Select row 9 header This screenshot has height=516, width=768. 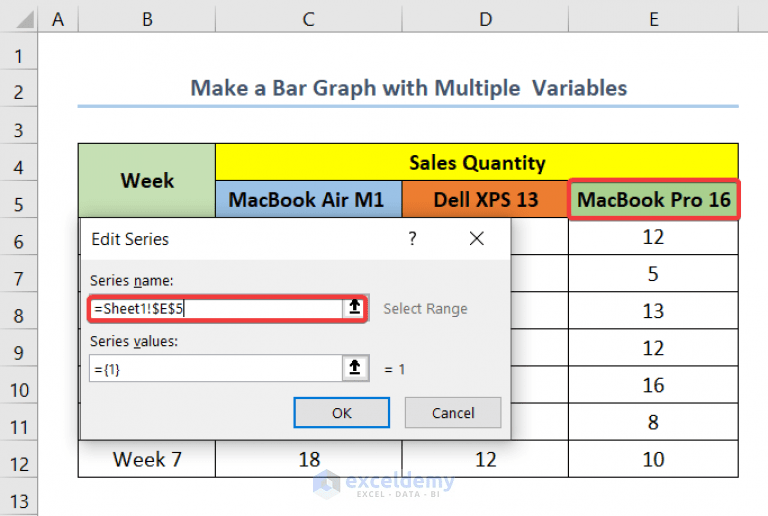(x=19, y=349)
